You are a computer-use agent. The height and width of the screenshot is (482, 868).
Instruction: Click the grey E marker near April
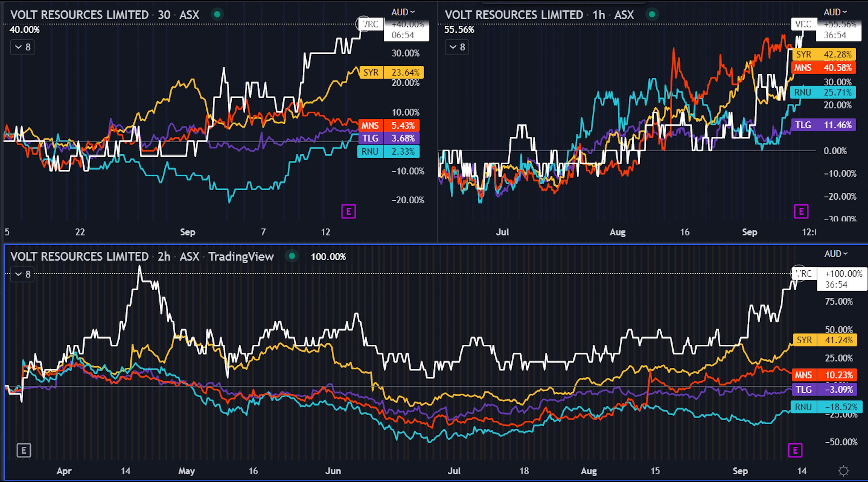pos(24,450)
